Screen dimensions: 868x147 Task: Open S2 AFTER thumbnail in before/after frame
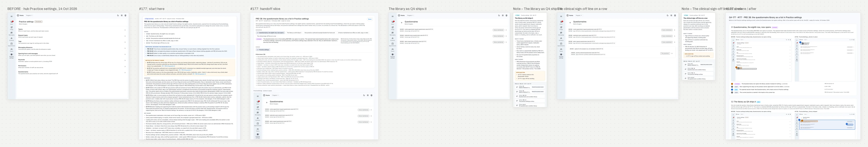tap(825, 126)
